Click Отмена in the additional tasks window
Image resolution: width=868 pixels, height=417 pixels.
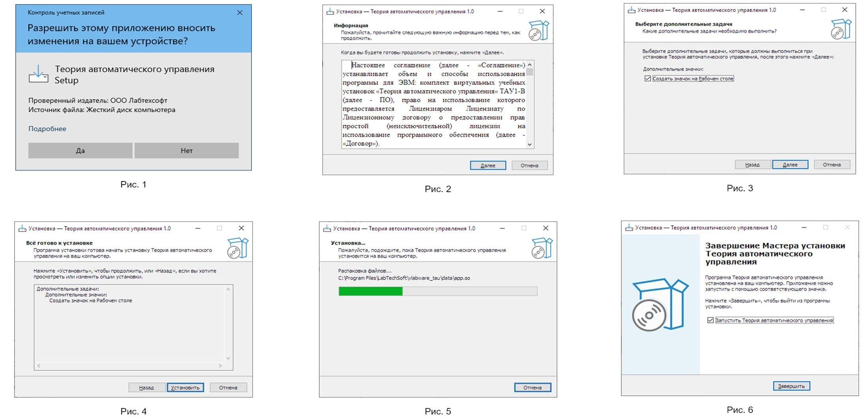click(x=832, y=165)
